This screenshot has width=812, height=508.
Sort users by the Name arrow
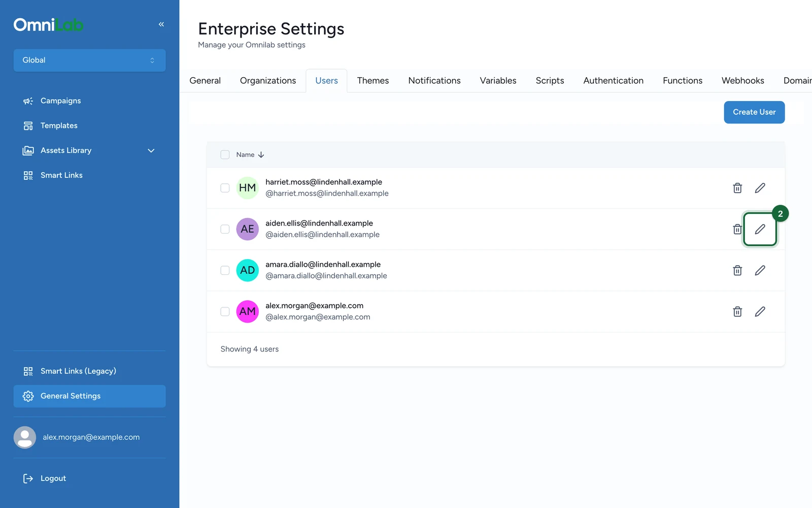coord(261,155)
